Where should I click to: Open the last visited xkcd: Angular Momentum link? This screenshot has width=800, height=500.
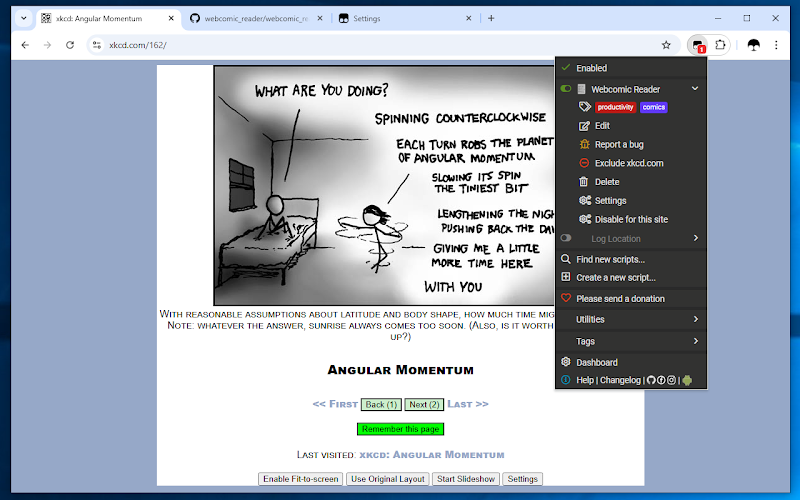click(432, 455)
